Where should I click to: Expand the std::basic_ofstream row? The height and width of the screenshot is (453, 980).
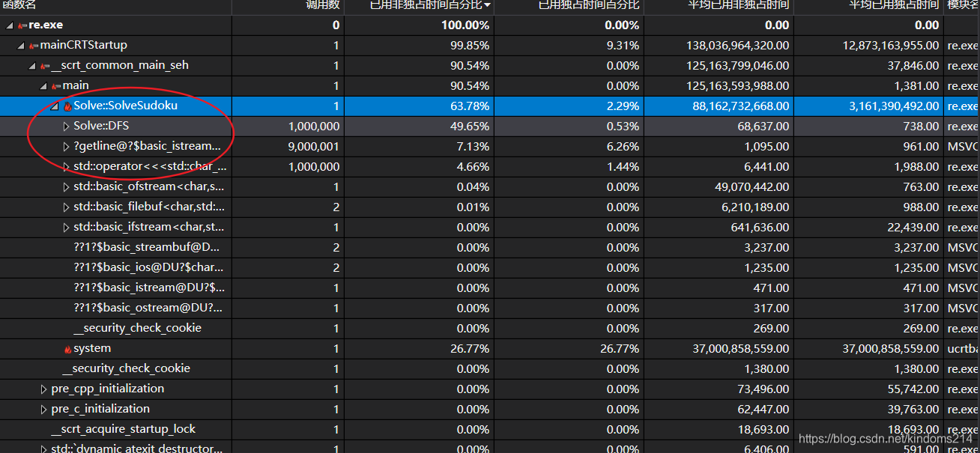[x=66, y=187]
